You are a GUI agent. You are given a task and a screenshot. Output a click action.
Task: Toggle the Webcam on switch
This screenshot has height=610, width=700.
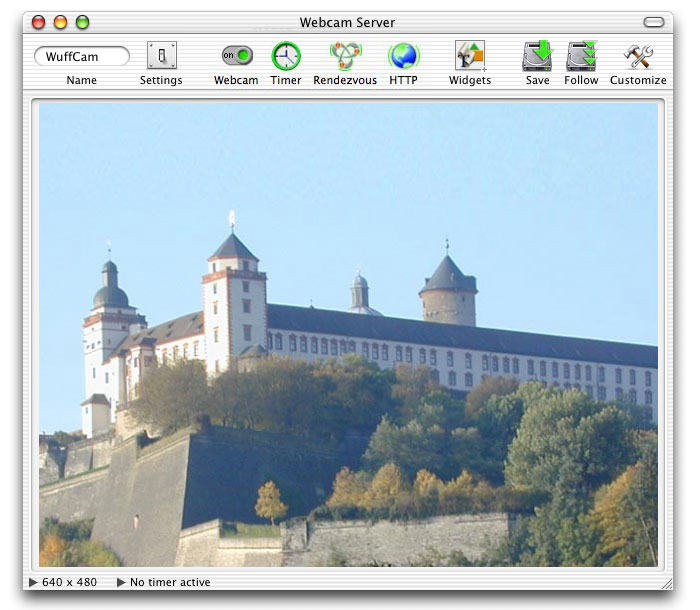(x=236, y=56)
